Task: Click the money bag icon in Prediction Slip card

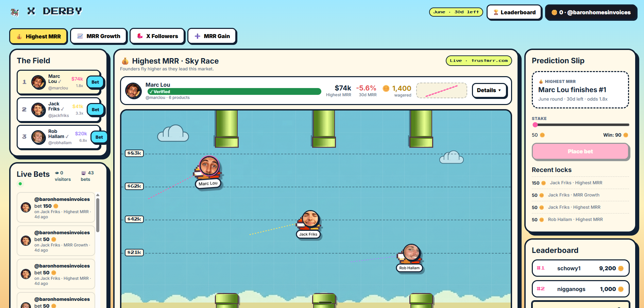Action: pos(541,82)
